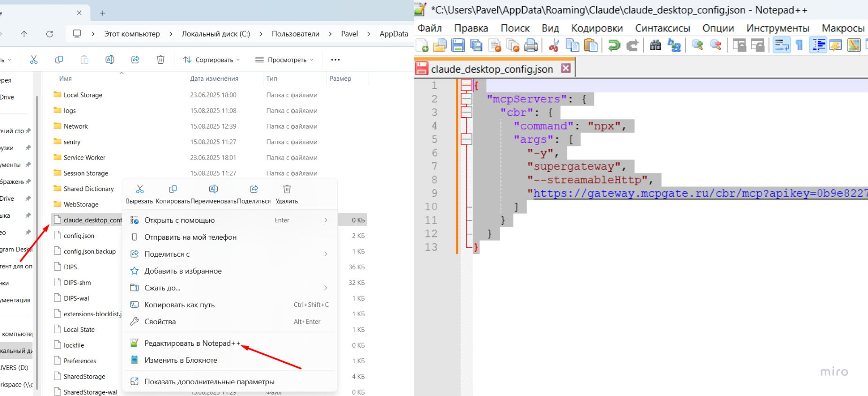Click the Replace icon in Notepad++ toolbar
The height and width of the screenshot is (396, 868).
[x=674, y=46]
